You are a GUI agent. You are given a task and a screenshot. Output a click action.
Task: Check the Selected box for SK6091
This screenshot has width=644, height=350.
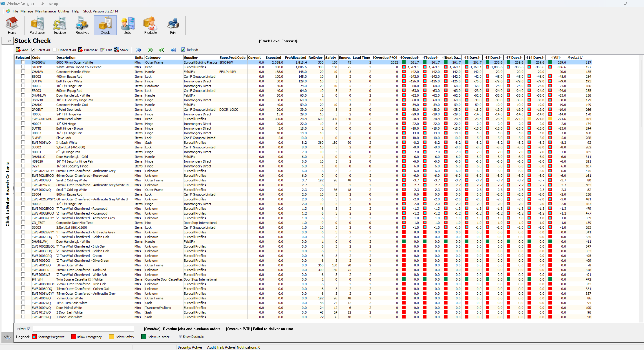click(x=23, y=67)
